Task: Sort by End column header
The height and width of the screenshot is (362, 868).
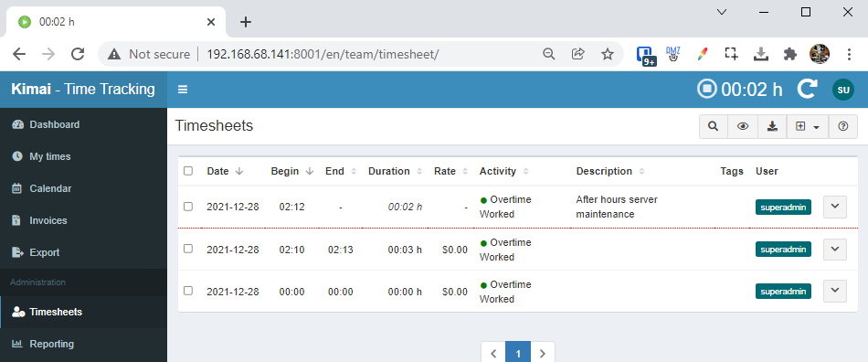Action: tap(341, 171)
